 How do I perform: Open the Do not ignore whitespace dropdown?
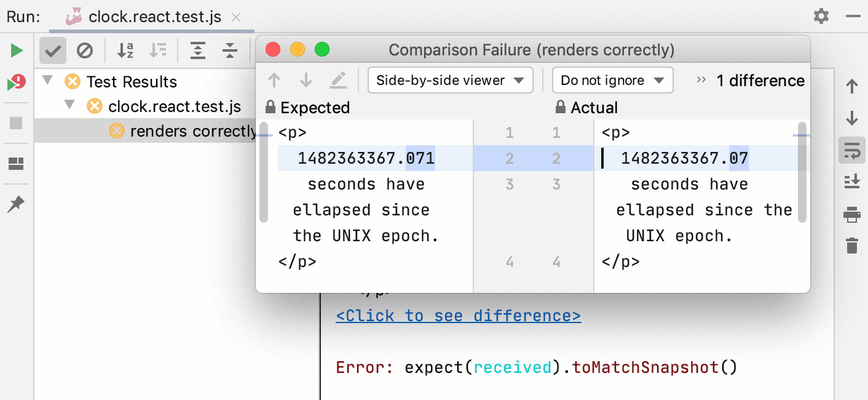pyautogui.click(x=612, y=80)
